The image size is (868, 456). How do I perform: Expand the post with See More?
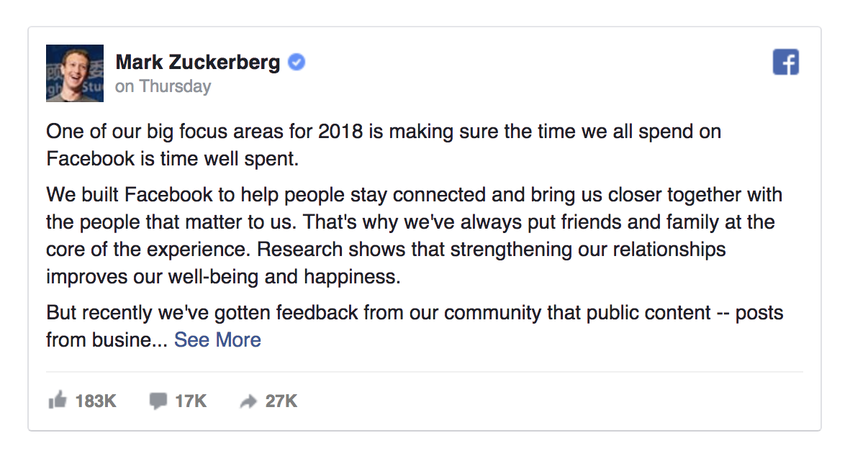[x=217, y=339]
